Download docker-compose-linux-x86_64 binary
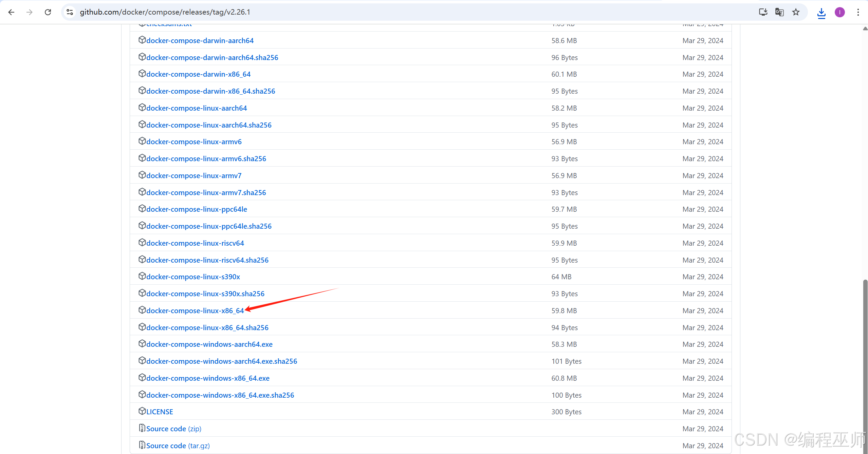 click(195, 311)
